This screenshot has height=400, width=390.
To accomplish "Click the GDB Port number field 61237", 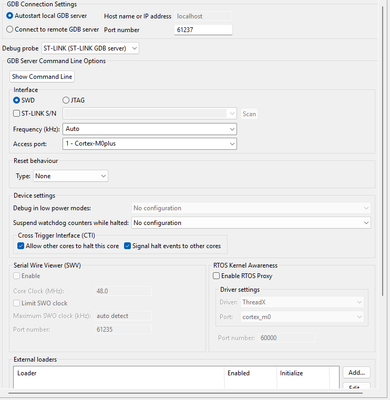I will 203,30.
